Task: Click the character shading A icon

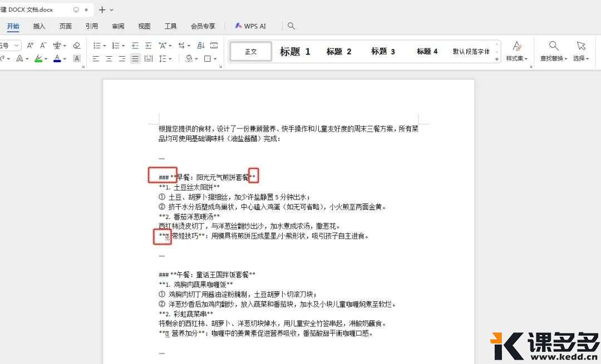Action: tap(77, 58)
